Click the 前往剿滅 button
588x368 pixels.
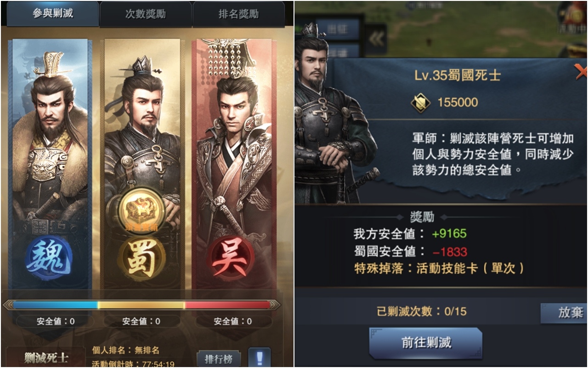[x=426, y=343]
